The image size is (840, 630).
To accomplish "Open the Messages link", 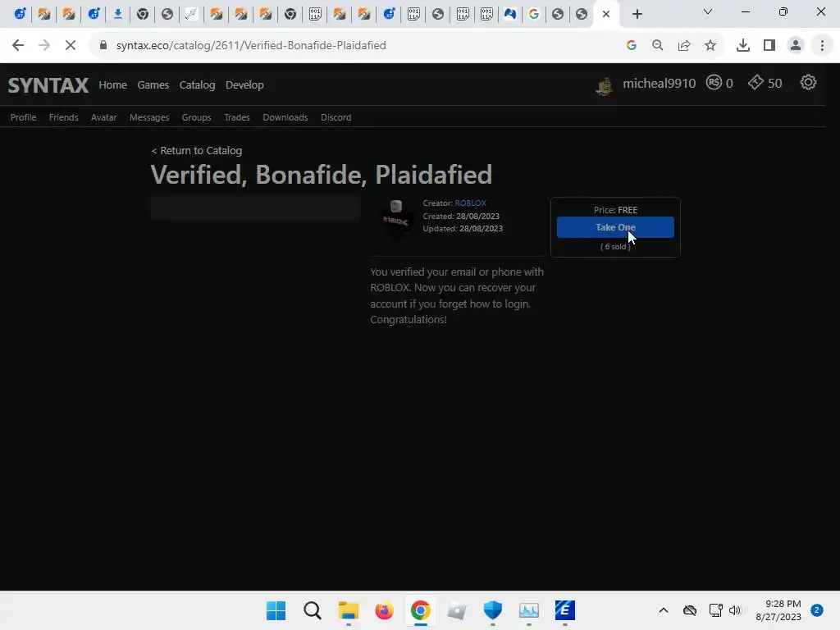I will tap(149, 117).
